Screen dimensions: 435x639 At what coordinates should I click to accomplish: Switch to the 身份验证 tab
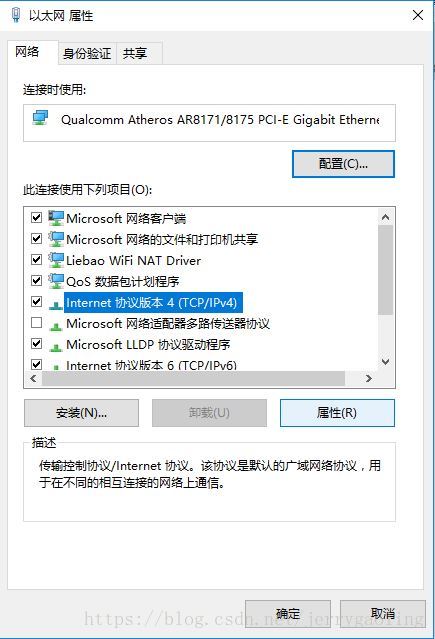[87, 53]
